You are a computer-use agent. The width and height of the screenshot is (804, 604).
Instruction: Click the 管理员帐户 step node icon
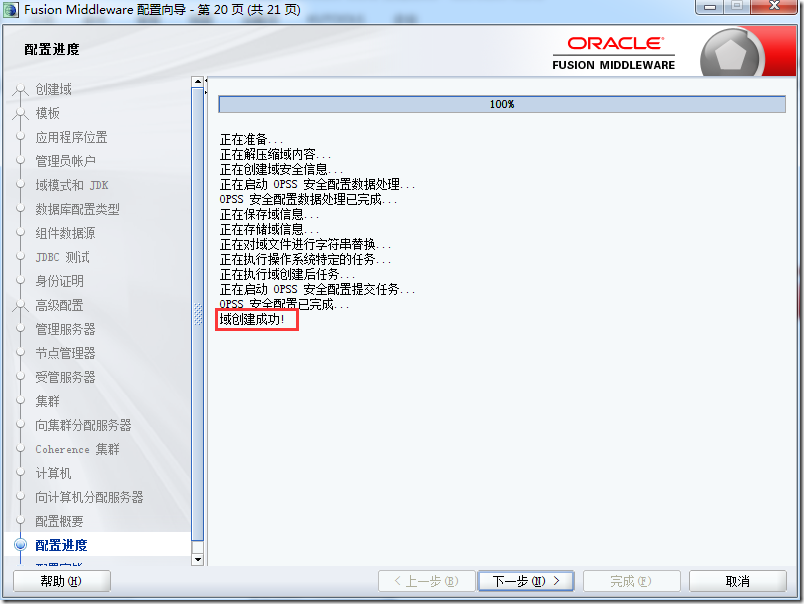(21, 160)
